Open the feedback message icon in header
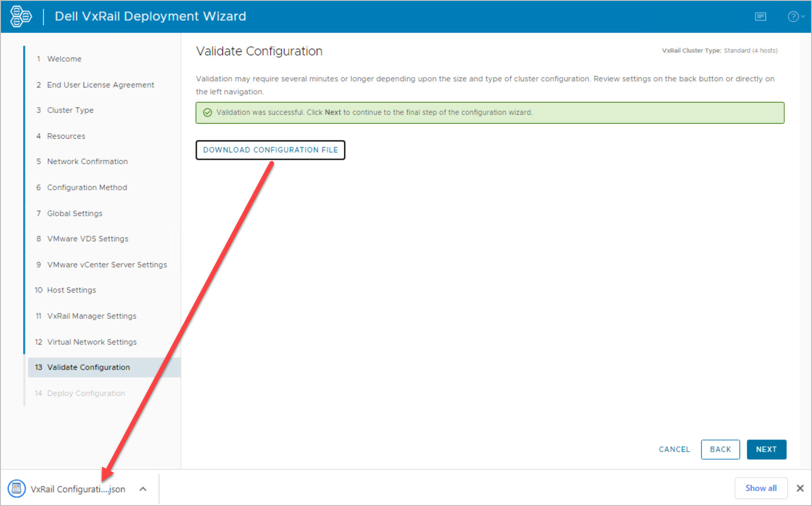This screenshot has width=812, height=506. point(760,17)
